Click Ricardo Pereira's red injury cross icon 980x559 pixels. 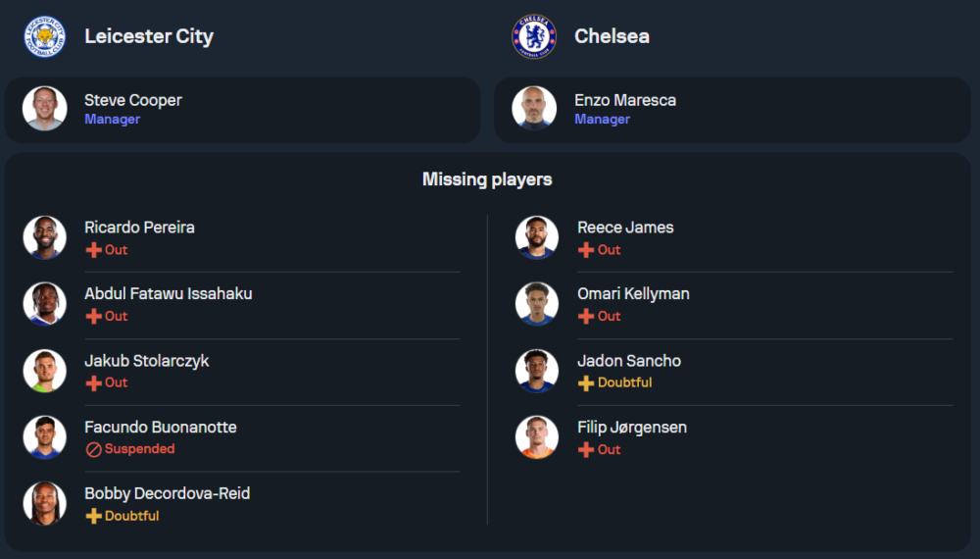pyautogui.click(x=94, y=250)
